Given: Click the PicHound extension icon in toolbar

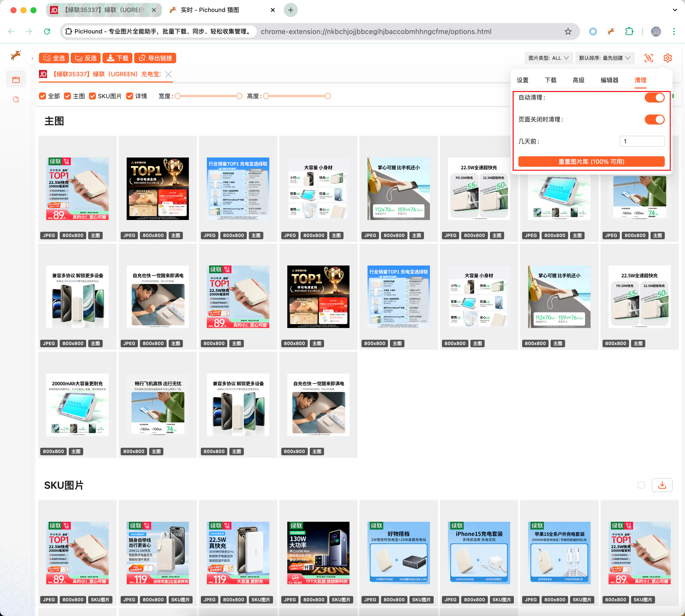Looking at the screenshot, I should [x=611, y=31].
